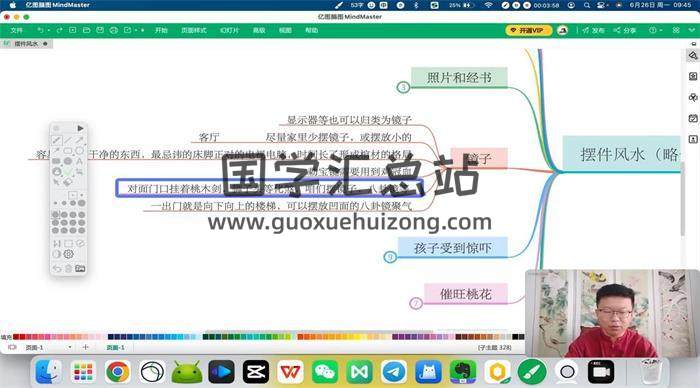Select the text A tool in the palette
Image resolution: width=700 pixels, height=388 pixels.
pos(79,161)
